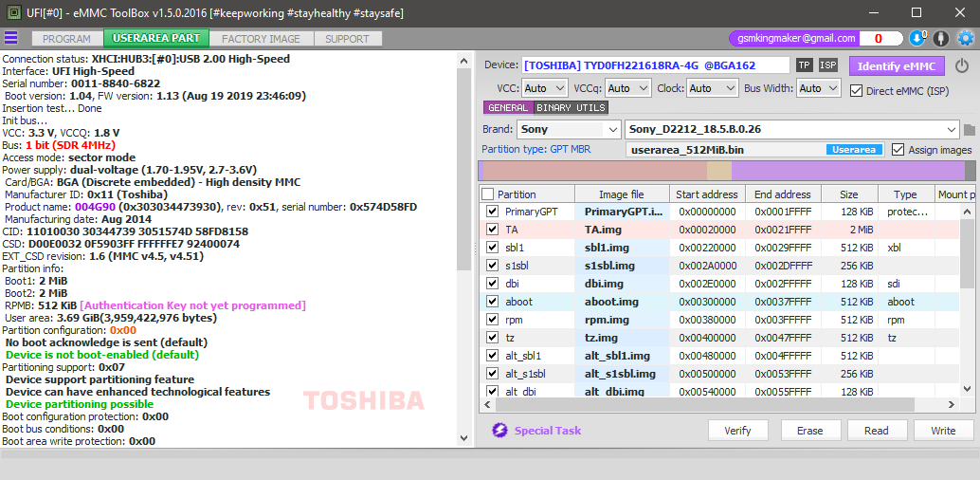Click the red credit counter showing 0

[879, 38]
